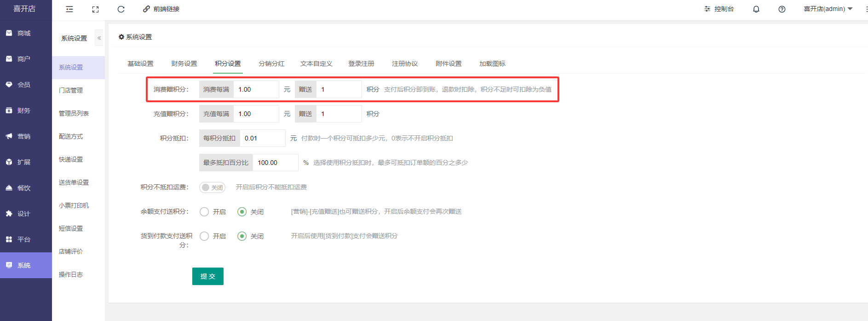Switch to the 财务设置 tab
Screen dimensions: 868x321
tap(184, 64)
